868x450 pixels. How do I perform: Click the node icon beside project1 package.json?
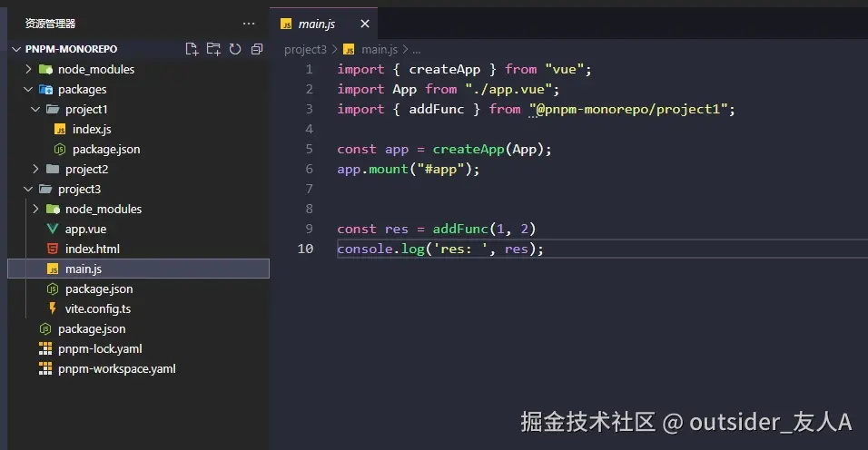coord(60,150)
